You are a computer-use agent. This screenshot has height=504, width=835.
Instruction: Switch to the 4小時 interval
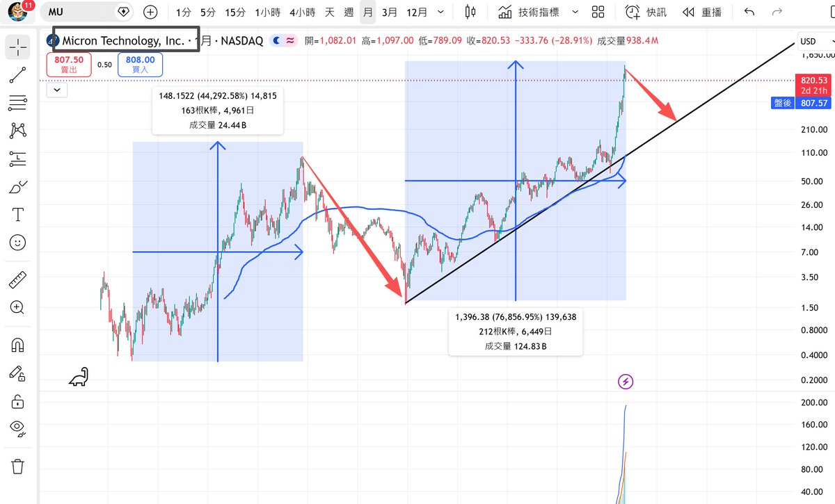pos(303,12)
